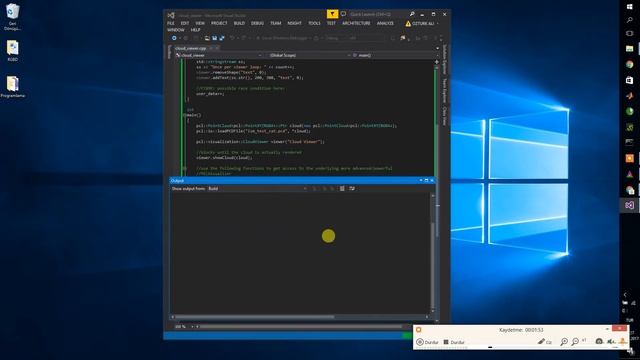Click the notifications flag icon in title bar
The image size is (640, 360).
coord(332,14)
